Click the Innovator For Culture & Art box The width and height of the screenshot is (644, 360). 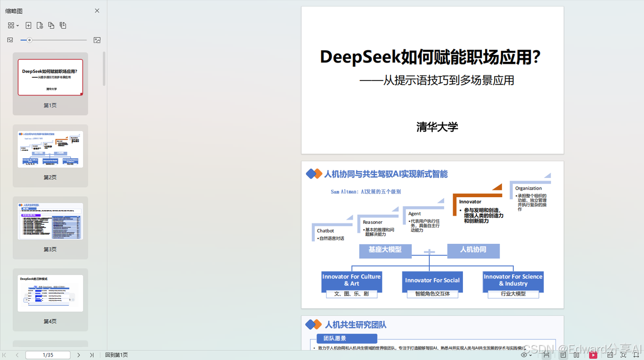tap(352, 281)
